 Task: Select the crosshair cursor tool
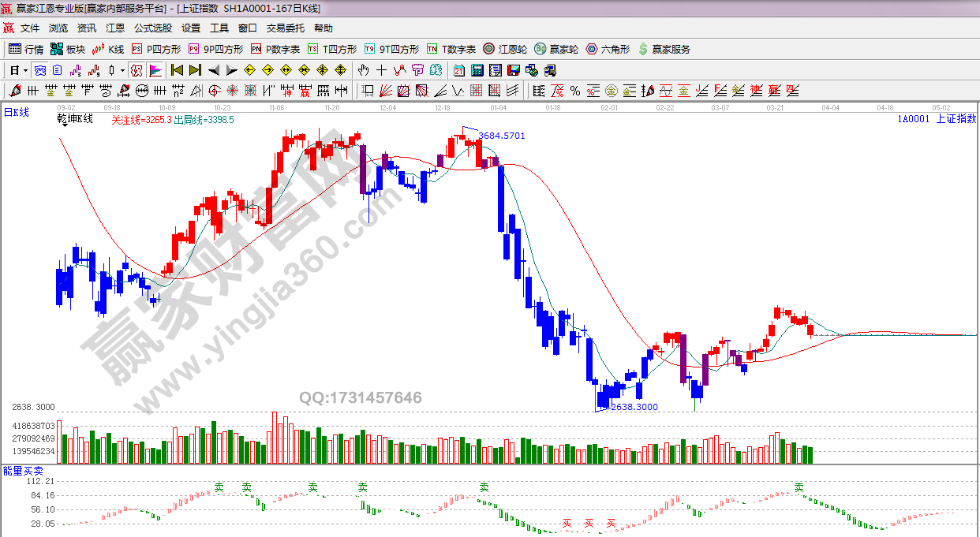(x=382, y=70)
